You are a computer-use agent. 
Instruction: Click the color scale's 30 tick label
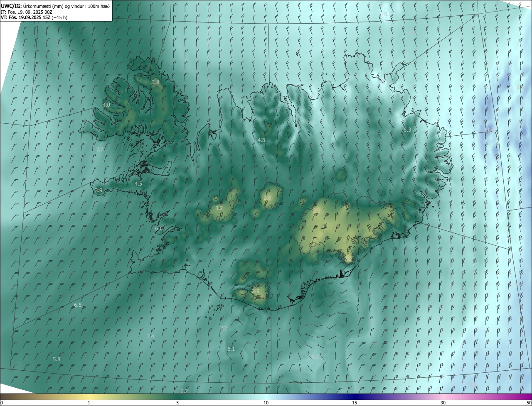[x=443, y=403]
